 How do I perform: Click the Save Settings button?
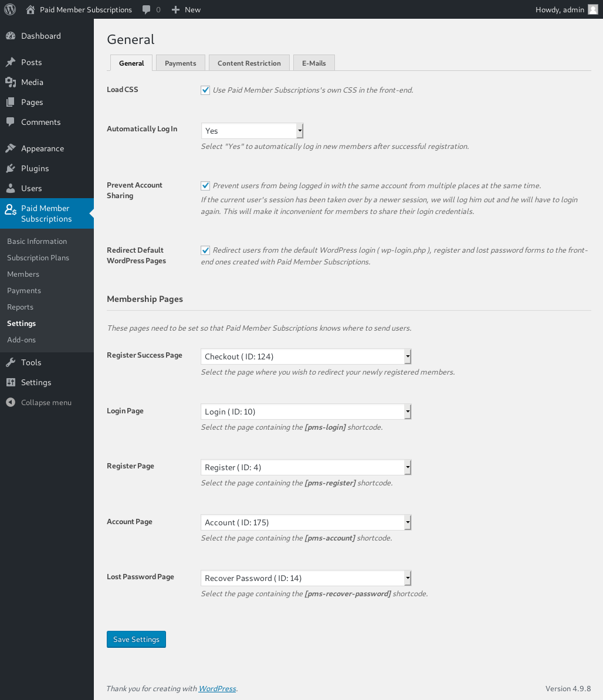point(136,639)
